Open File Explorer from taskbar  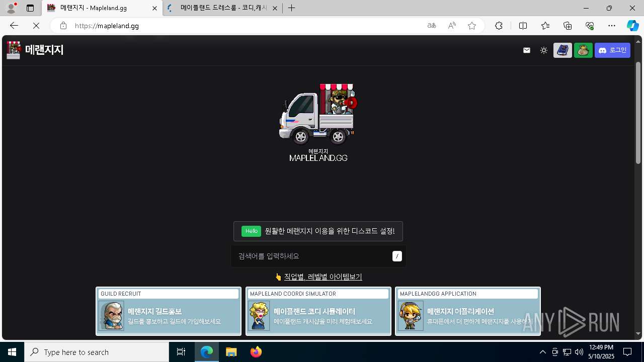pyautogui.click(x=231, y=352)
